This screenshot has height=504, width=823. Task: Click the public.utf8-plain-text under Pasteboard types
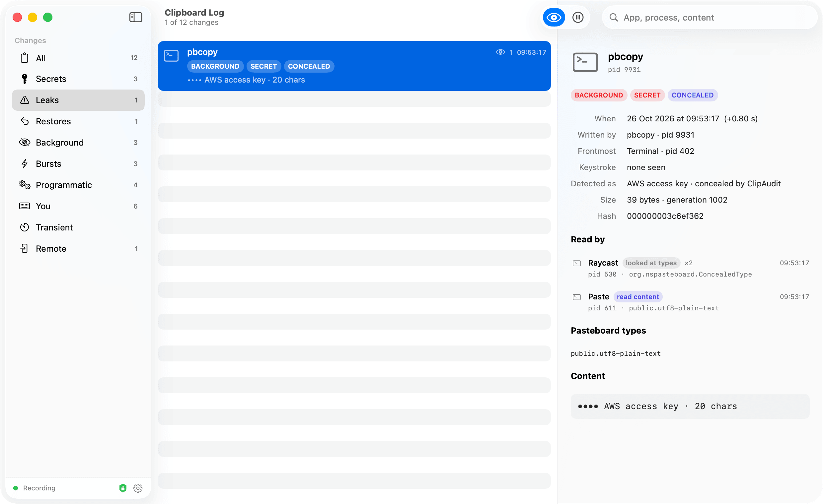(616, 353)
